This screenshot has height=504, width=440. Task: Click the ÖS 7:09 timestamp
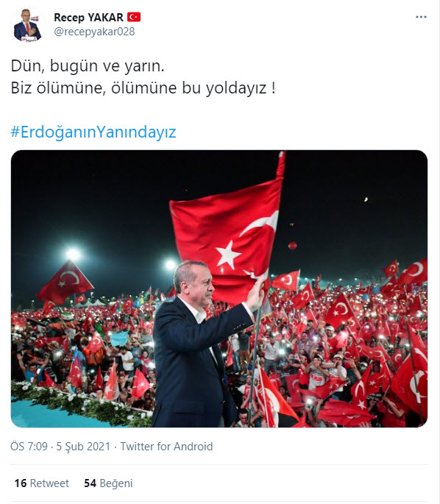29,447
